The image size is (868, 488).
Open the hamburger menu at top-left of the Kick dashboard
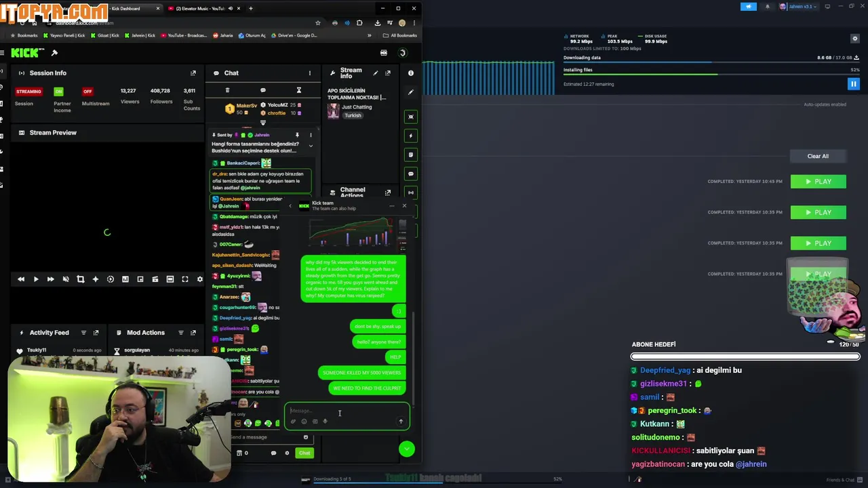3,53
